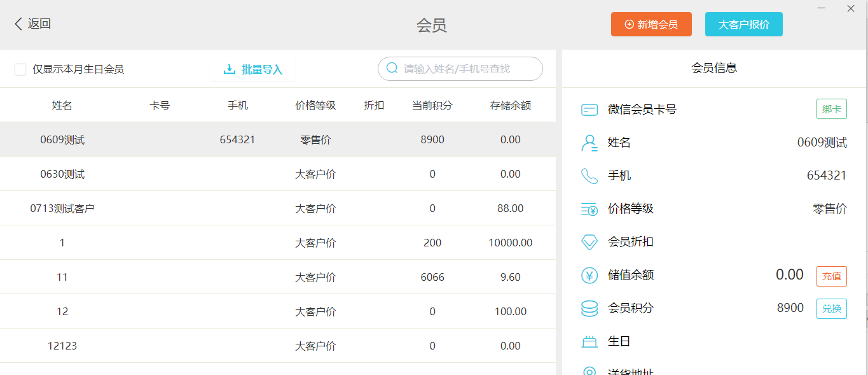Click 批量导入 to batch import members
This screenshot has width=868, height=375.
[x=253, y=69]
